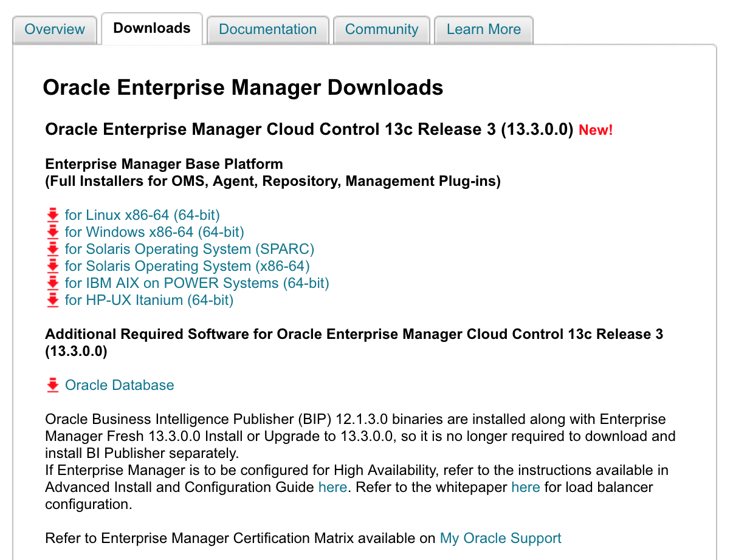733x560 pixels.
Task: Click the download icon for Solaris x86-64
Action: pyautogui.click(x=53, y=265)
